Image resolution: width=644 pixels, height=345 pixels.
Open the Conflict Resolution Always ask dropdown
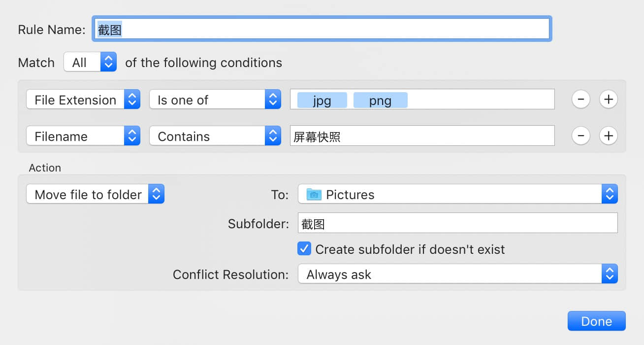[458, 274]
